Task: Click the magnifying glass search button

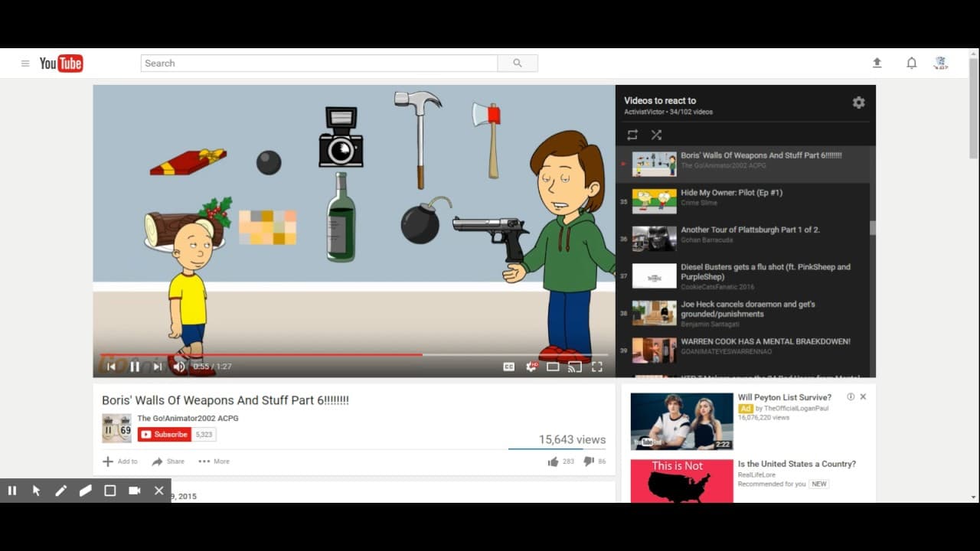Action: click(x=518, y=64)
